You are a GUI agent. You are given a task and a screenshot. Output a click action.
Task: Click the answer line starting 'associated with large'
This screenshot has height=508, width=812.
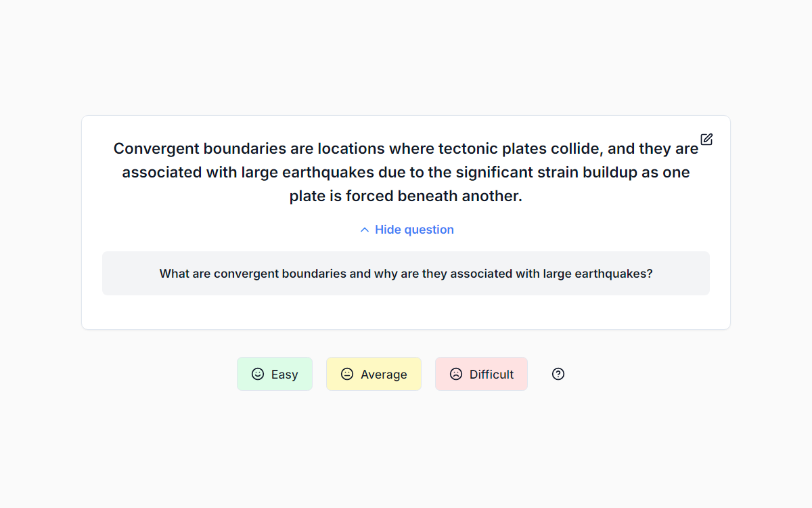coord(406,172)
